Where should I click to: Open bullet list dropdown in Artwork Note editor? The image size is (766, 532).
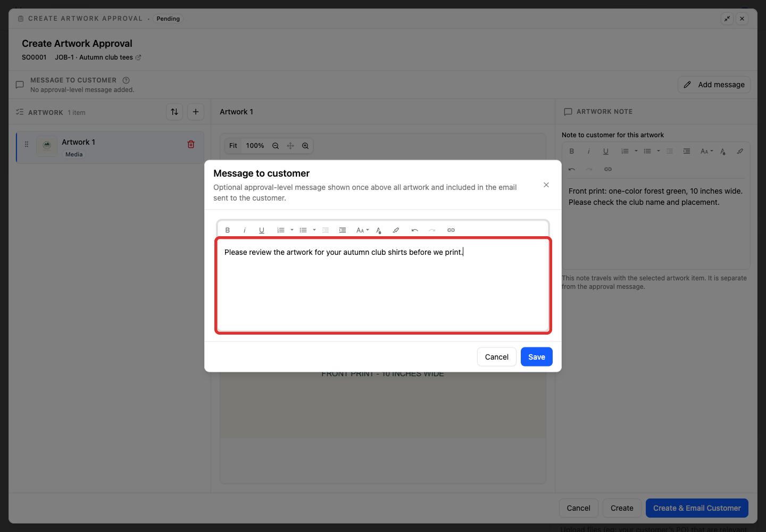coord(659,152)
